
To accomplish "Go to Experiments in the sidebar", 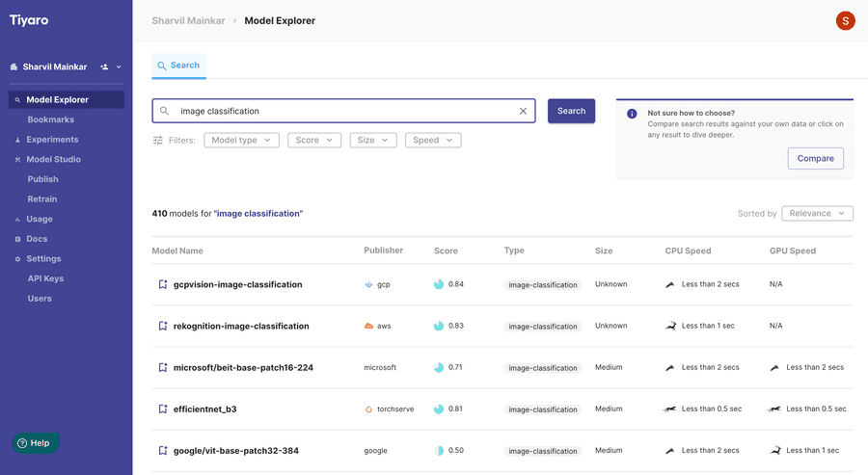I will pos(52,140).
